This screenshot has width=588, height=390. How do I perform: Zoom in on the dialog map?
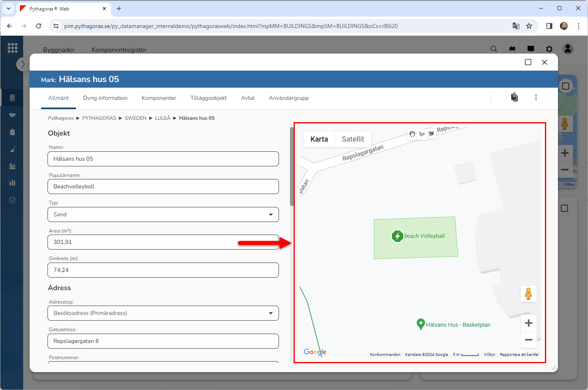click(528, 323)
